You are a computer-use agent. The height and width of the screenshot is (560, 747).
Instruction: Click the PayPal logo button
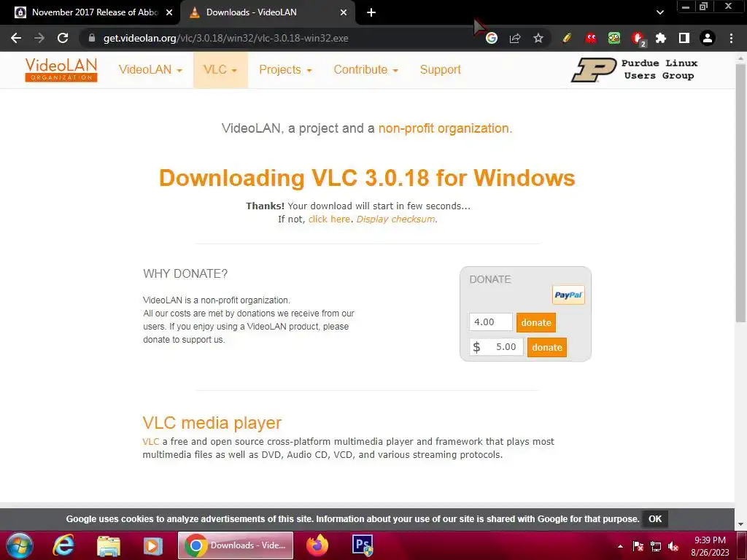pyautogui.click(x=568, y=295)
